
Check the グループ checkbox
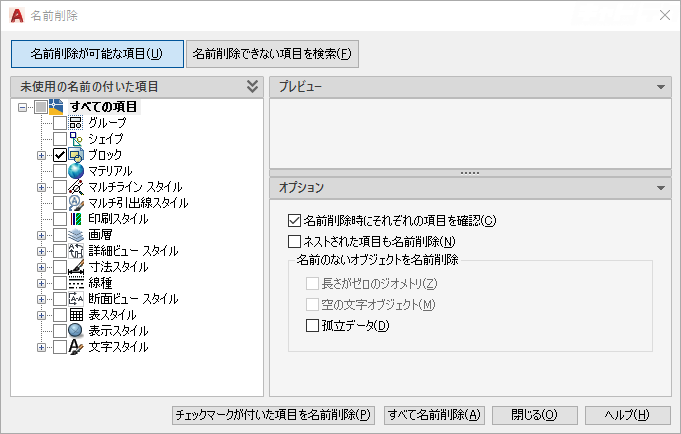click(60, 123)
